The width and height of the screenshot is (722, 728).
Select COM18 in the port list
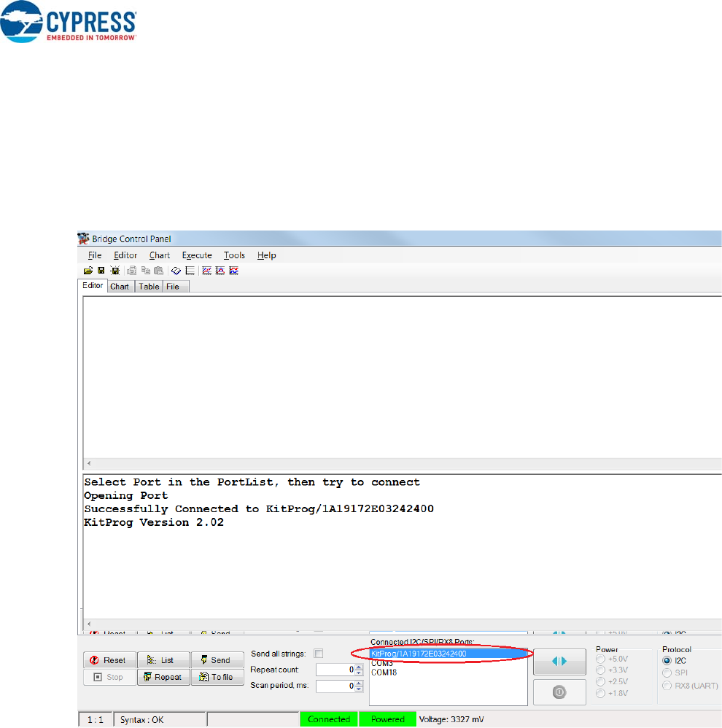tap(384, 673)
